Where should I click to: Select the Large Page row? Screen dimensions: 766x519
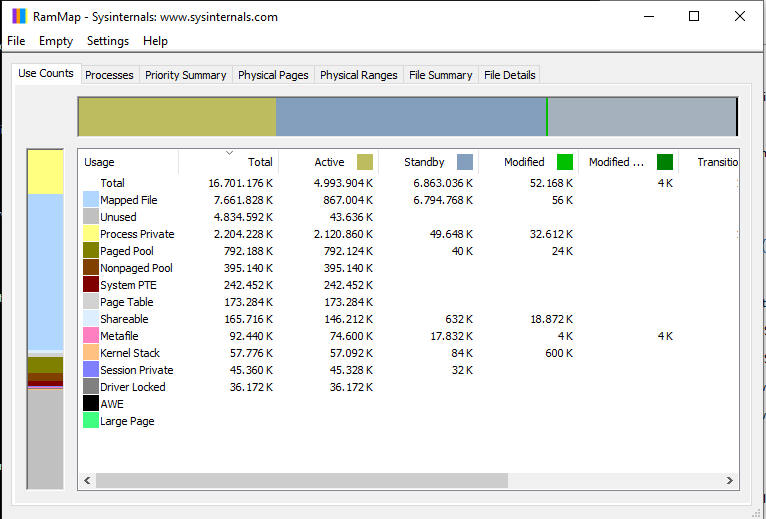pyautogui.click(x=408, y=421)
